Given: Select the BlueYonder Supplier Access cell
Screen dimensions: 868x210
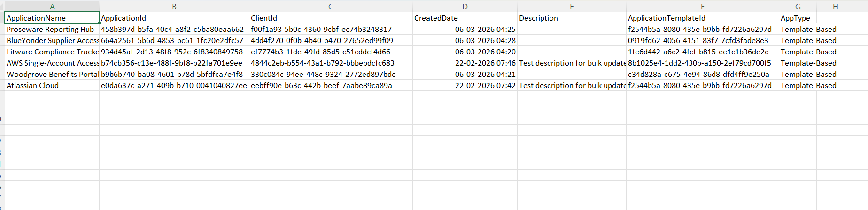Looking at the screenshot, I should pos(52,40).
